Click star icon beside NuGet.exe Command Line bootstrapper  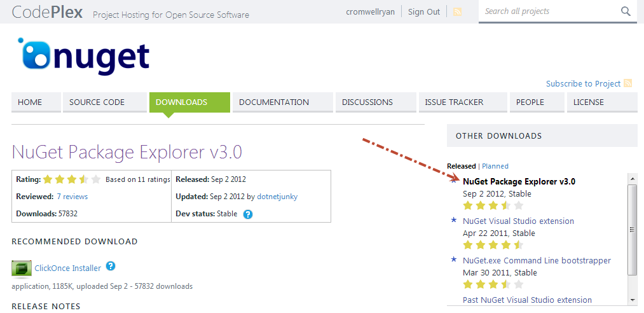click(453, 260)
